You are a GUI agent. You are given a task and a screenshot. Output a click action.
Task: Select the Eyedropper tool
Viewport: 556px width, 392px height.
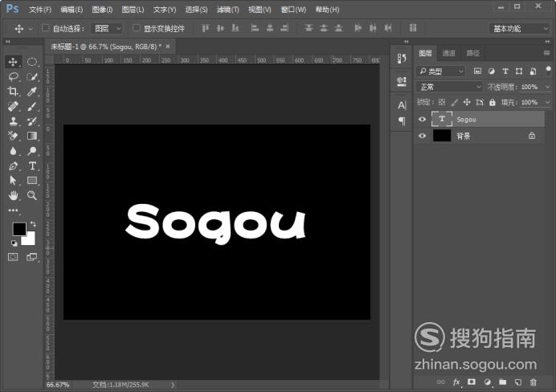(32, 92)
